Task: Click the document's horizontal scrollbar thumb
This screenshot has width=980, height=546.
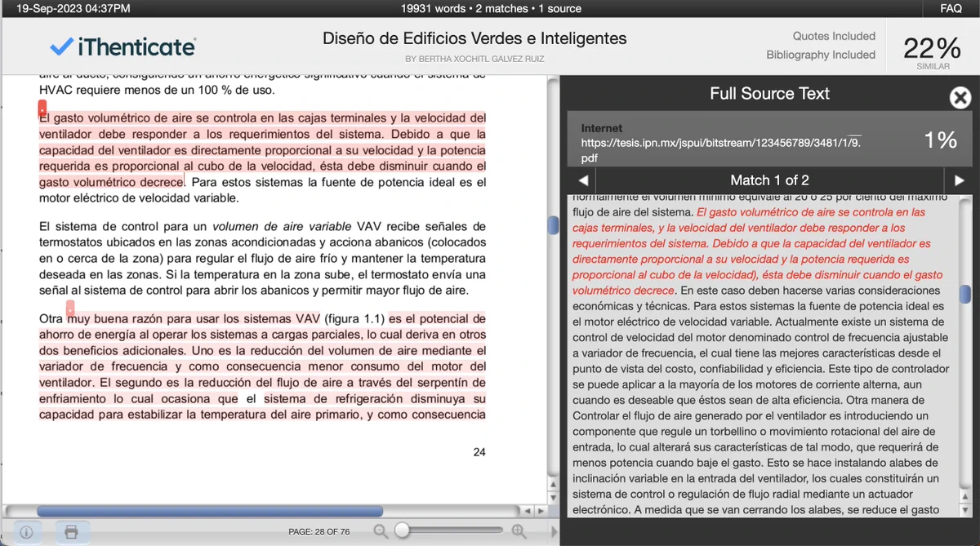Action: [210, 511]
